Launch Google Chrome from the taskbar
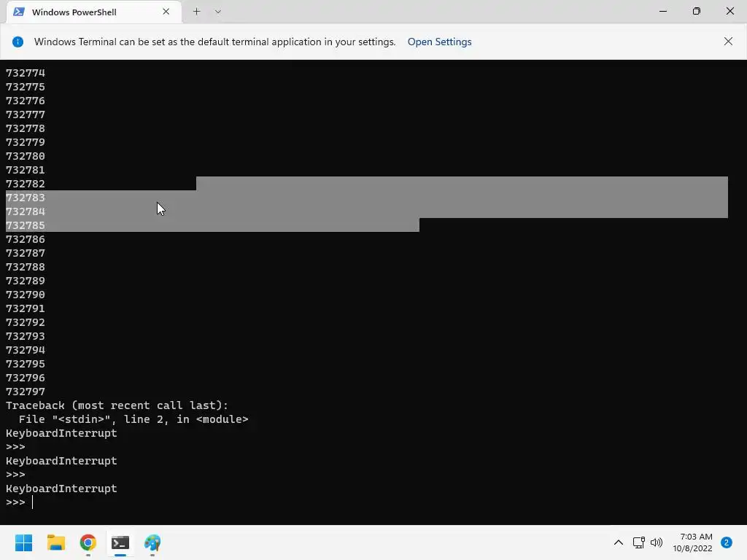 [x=88, y=542]
